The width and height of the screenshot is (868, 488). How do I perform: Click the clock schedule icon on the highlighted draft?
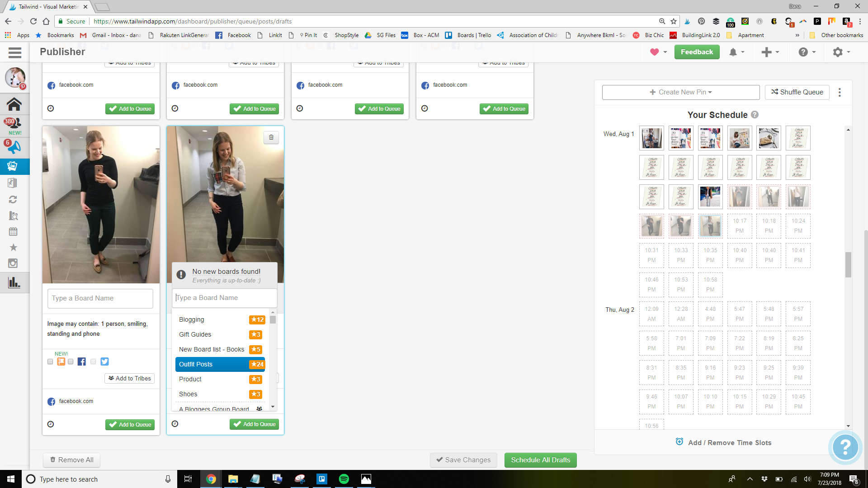[175, 424]
